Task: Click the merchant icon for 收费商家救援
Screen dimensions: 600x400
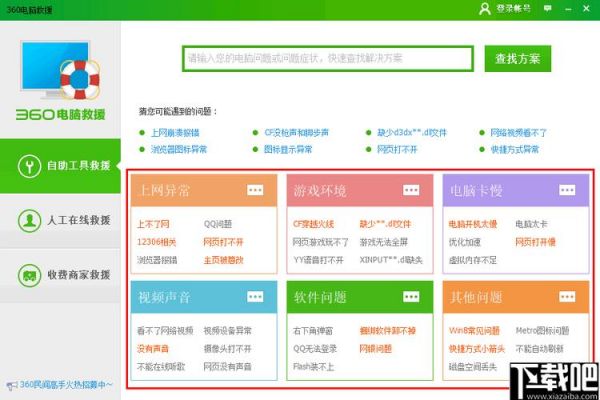Action: pos(29,275)
